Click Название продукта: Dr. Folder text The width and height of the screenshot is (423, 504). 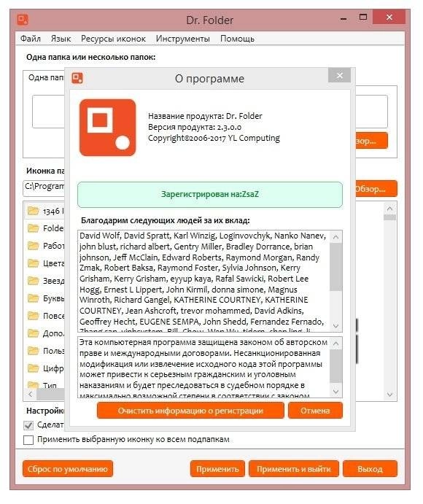(x=205, y=116)
